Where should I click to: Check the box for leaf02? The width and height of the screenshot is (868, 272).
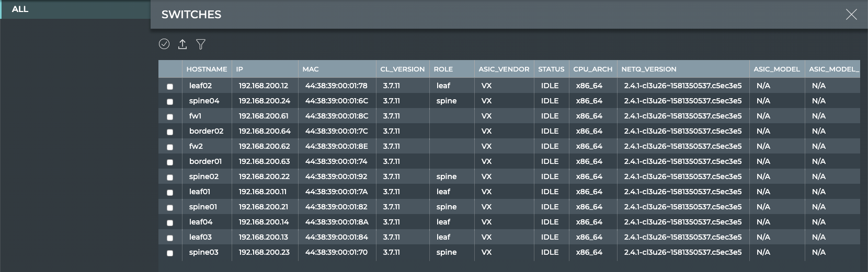point(170,87)
